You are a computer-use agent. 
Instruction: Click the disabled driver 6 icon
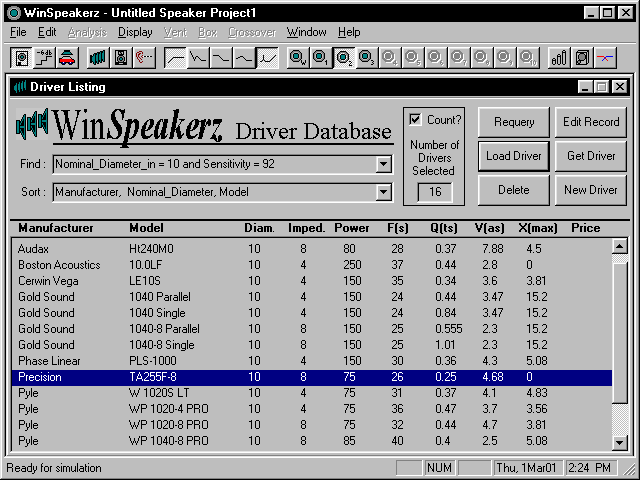[436, 58]
